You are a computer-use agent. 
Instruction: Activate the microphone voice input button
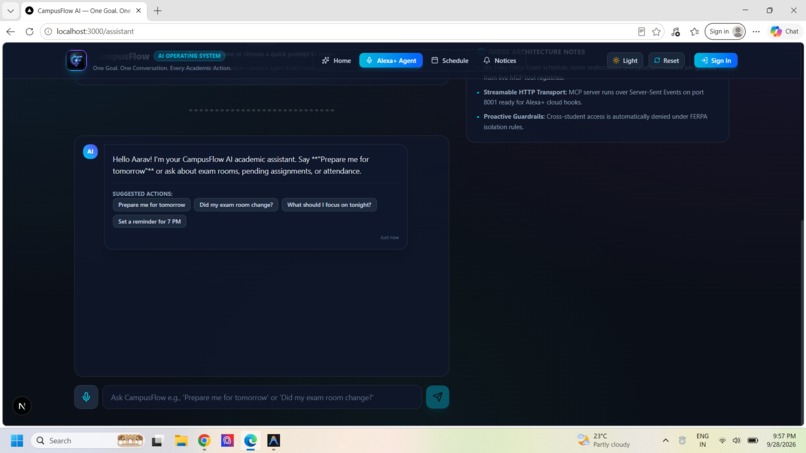tap(86, 397)
